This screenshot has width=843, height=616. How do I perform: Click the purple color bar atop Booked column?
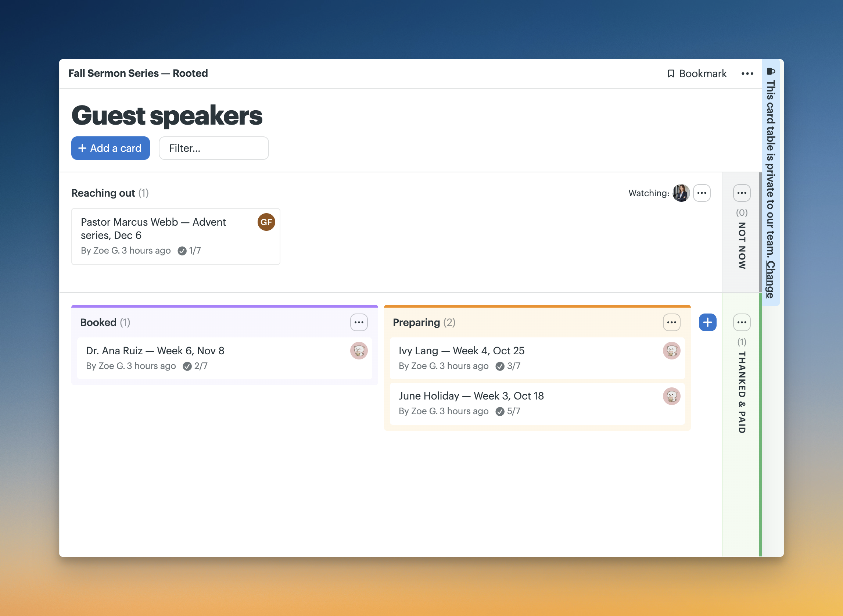pyautogui.click(x=225, y=306)
